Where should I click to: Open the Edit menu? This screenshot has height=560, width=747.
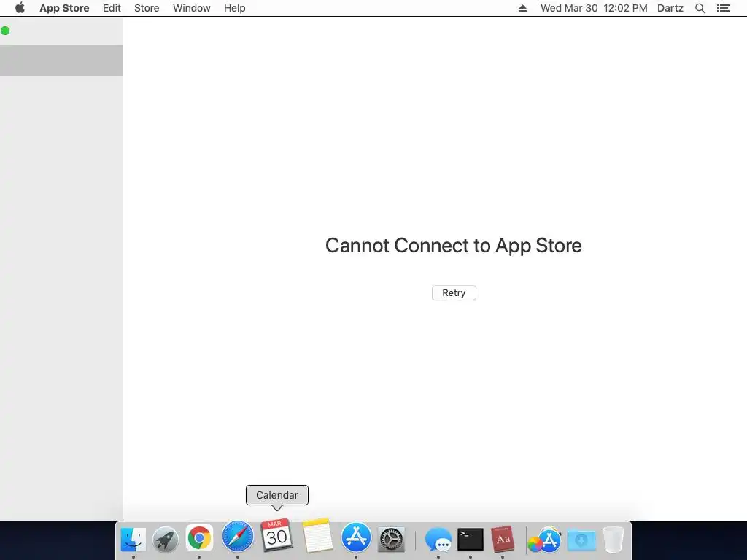(112, 8)
